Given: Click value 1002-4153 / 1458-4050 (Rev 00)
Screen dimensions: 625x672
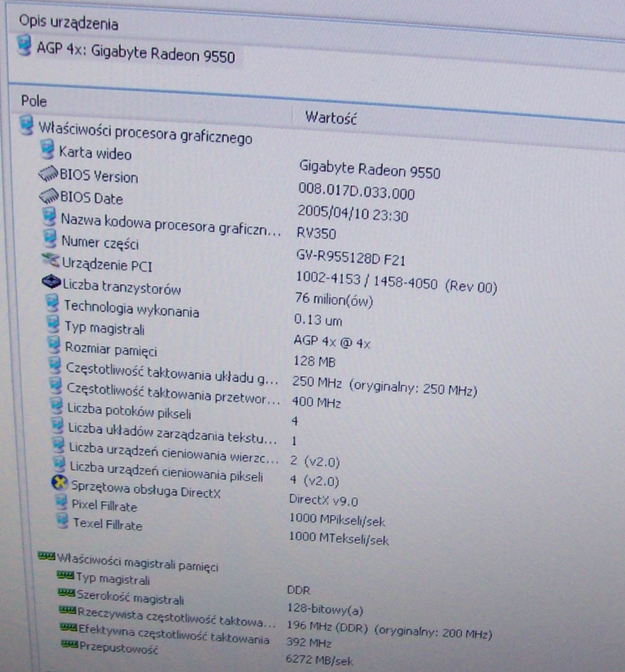Looking at the screenshot, I should [397, 283].
